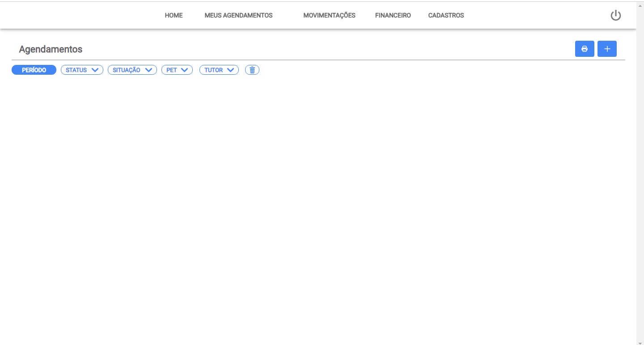Open the MEUS AGENDAMENTOS menu
This screenshot has width=644, height=345.
tap(238, 15)
